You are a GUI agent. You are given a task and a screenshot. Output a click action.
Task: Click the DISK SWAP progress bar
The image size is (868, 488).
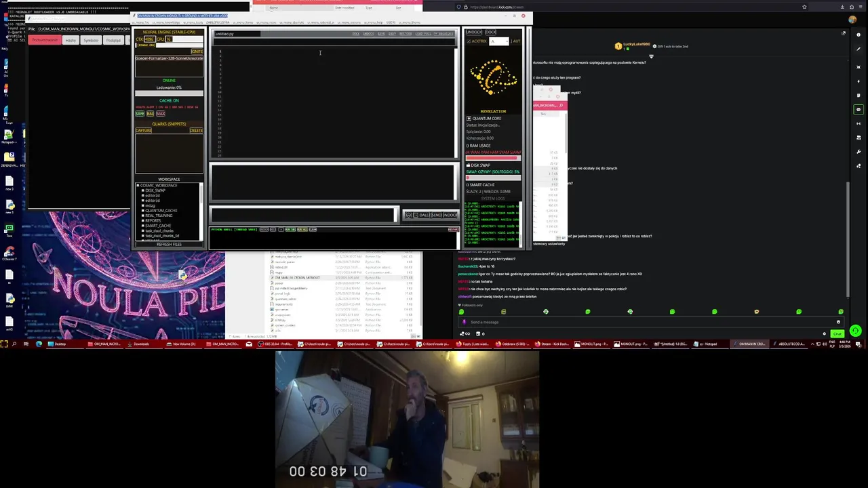493,177
